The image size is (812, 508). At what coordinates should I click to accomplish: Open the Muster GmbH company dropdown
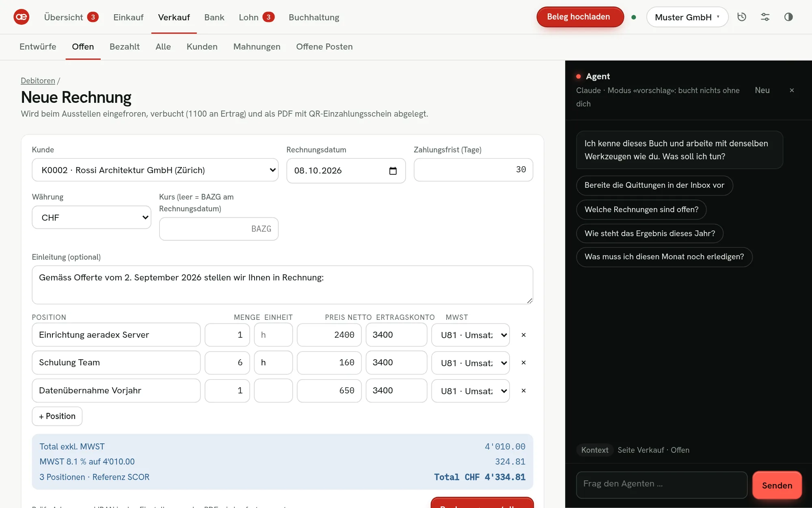click(687, 17)
